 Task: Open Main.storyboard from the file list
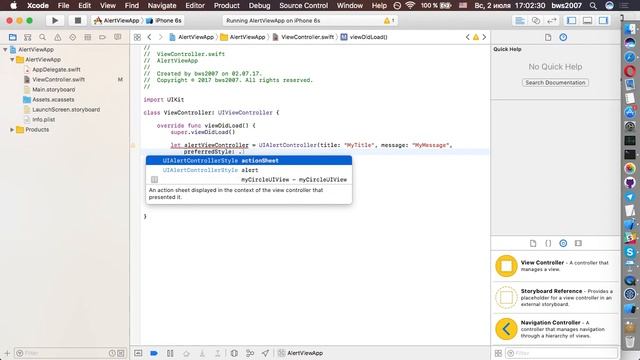[x=53, y=89]
